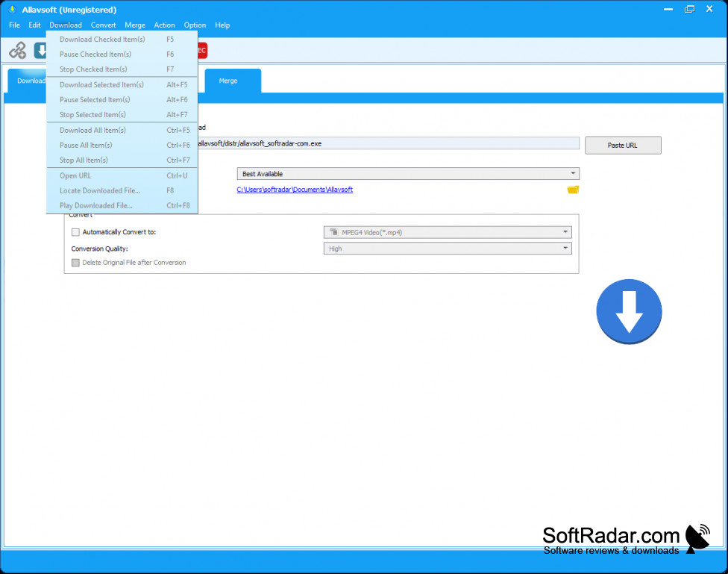Toggle Delete Original File after Conversion checkbox
728x574 pixels.
[75, 263]
